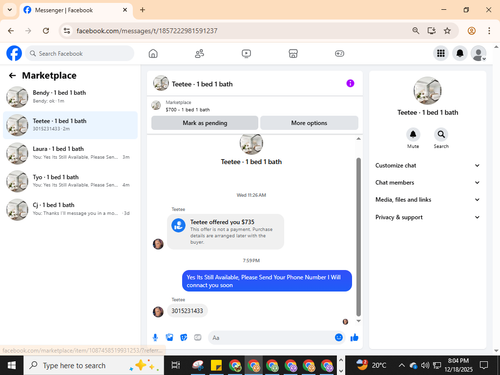The image size is (500, 375).
Task: Bookmark this page with star
Action: tap(447, 31)
